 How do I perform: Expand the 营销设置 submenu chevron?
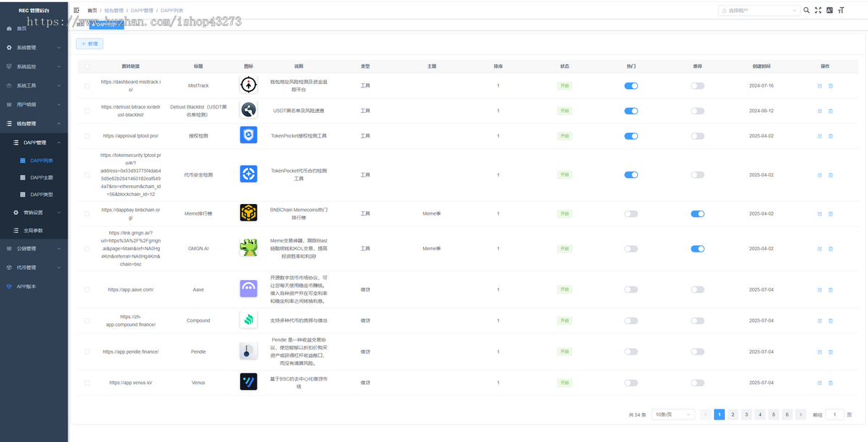pyautogui.click(x=59, y=213)
